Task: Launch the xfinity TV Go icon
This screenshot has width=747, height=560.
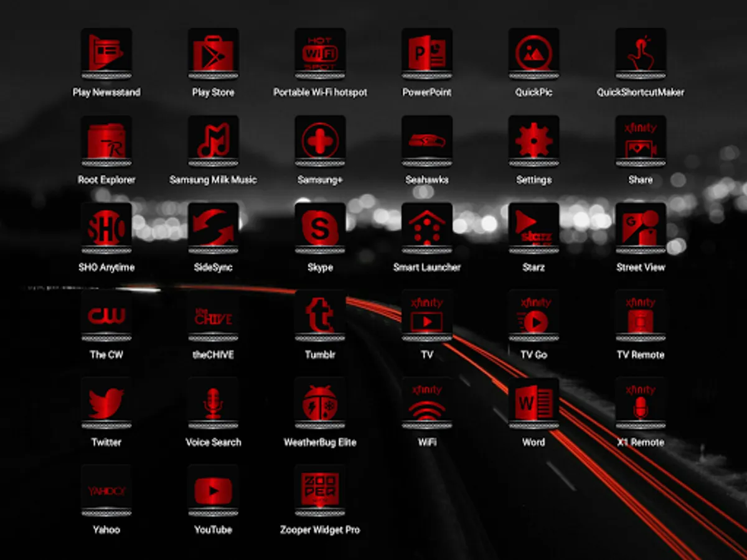Action: (533, 316)
